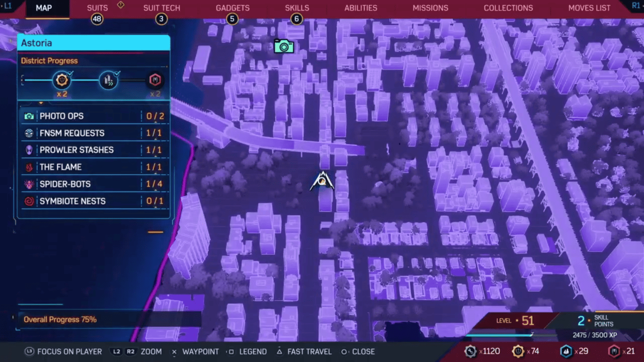644x362 pixels.
Task: Select the GADGETS menu item
Action: coord(232,8)
